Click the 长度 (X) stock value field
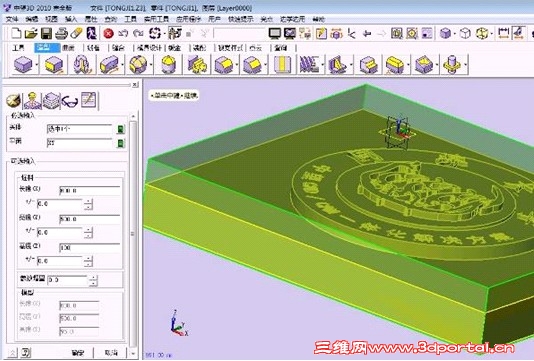This screenshot has width=534, height=361. click(x=90, y=190)
